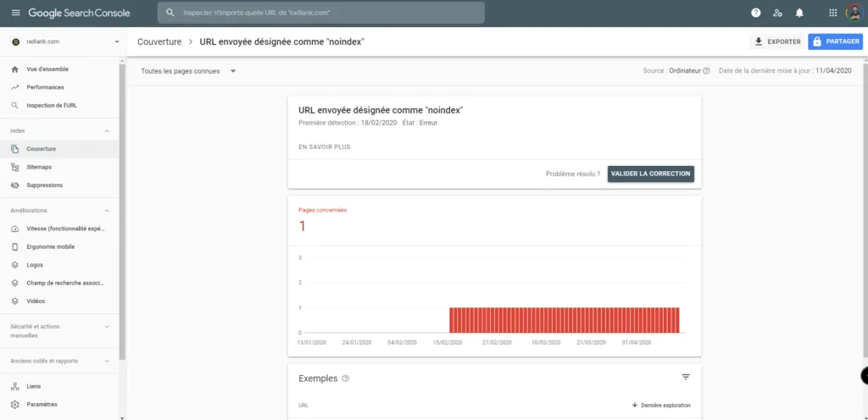Click the Inspection de l'URL magnifier icon
Image resolution: width=868 pixels, height=420 pixels.
pyautogui.click(x=15, y=105)
